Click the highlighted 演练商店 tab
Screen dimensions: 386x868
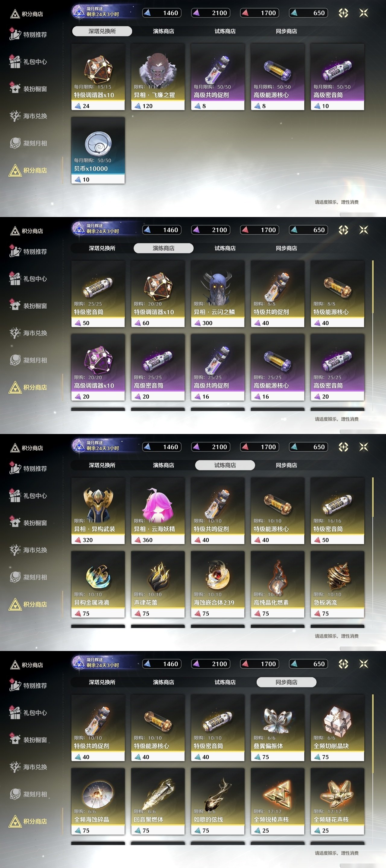(x=163, y=248)
